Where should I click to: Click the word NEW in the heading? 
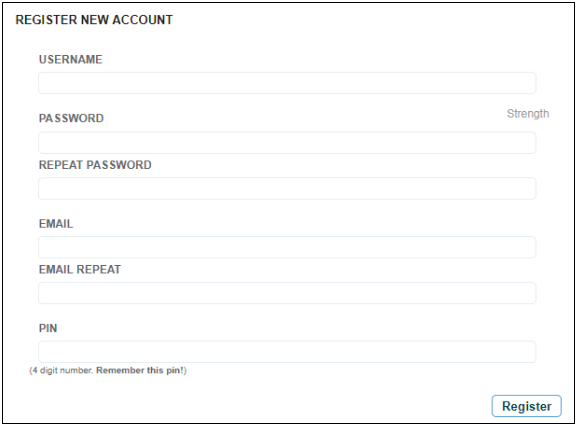[95, 20]
